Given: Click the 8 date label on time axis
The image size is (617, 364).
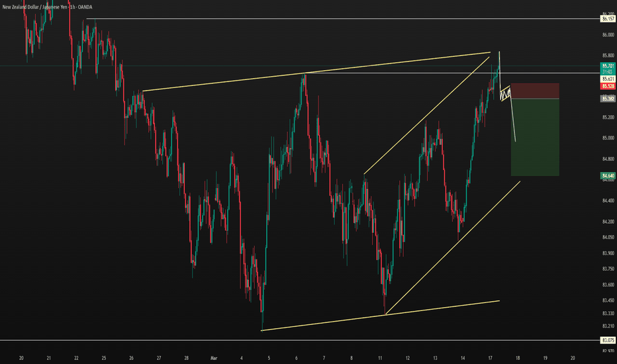Looking at the screenshot, I should pos(352,358).
